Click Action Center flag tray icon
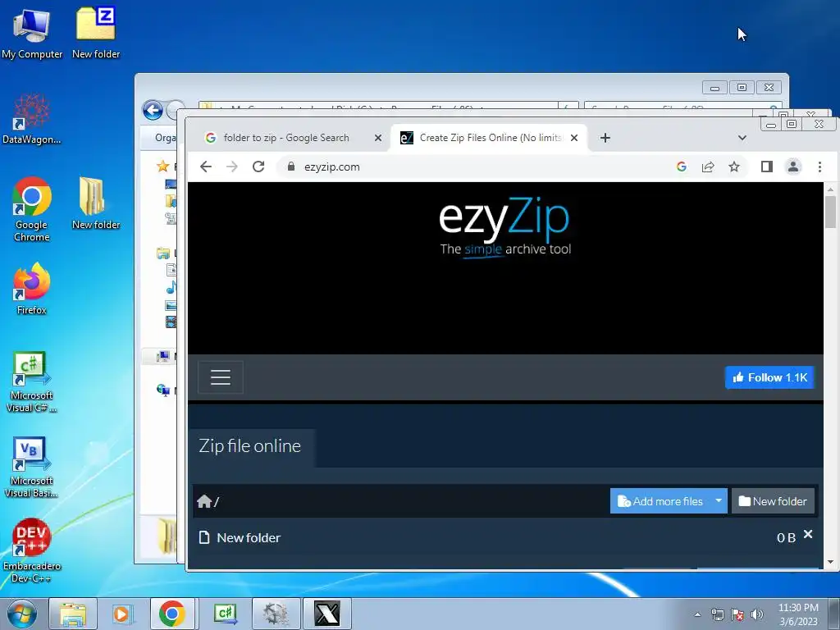The image size is (840, 630). point(737,614)
